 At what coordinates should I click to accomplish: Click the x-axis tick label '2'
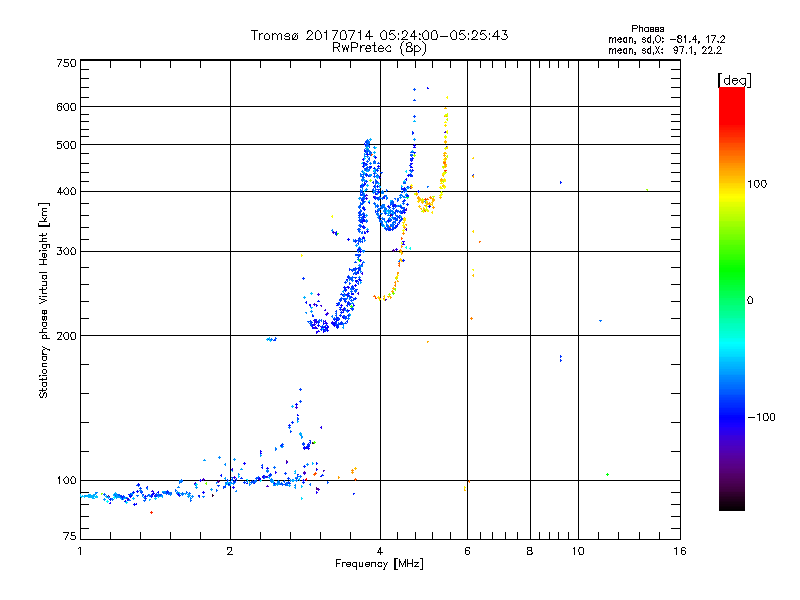(x=230, y=551)
